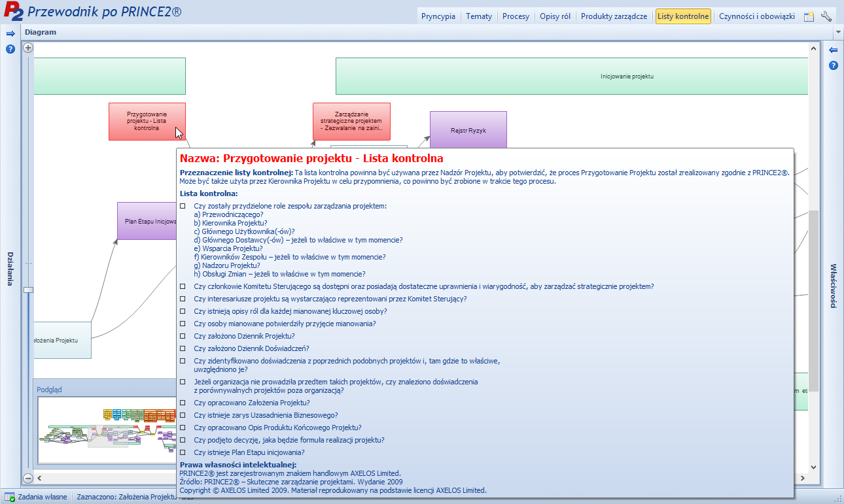Check box for istnieje Plan Etapu inicjowania

[x=183, y=452]
